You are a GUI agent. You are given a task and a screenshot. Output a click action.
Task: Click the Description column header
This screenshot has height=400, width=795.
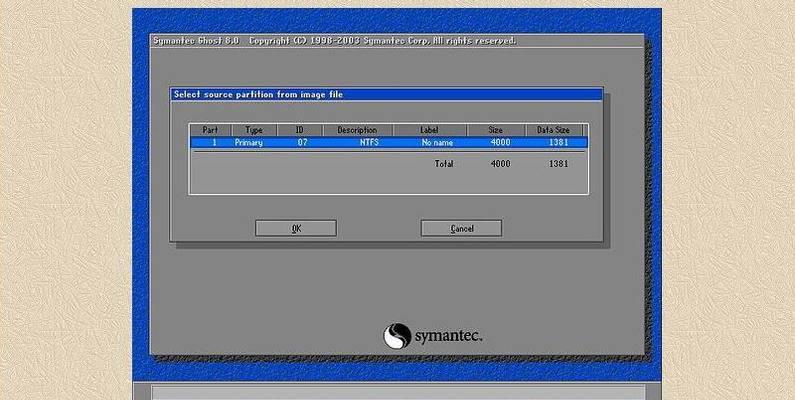coord(357,130)
